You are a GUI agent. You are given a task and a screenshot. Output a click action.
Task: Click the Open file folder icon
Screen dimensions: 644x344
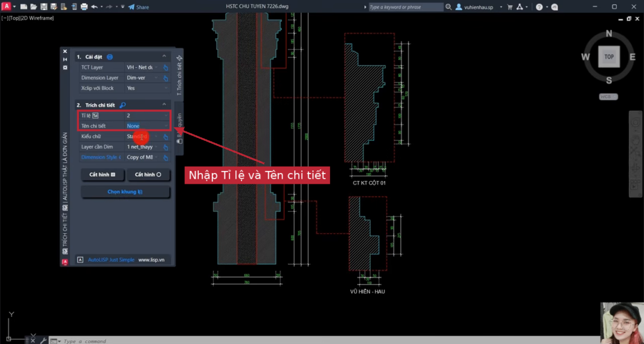point(34,7)
